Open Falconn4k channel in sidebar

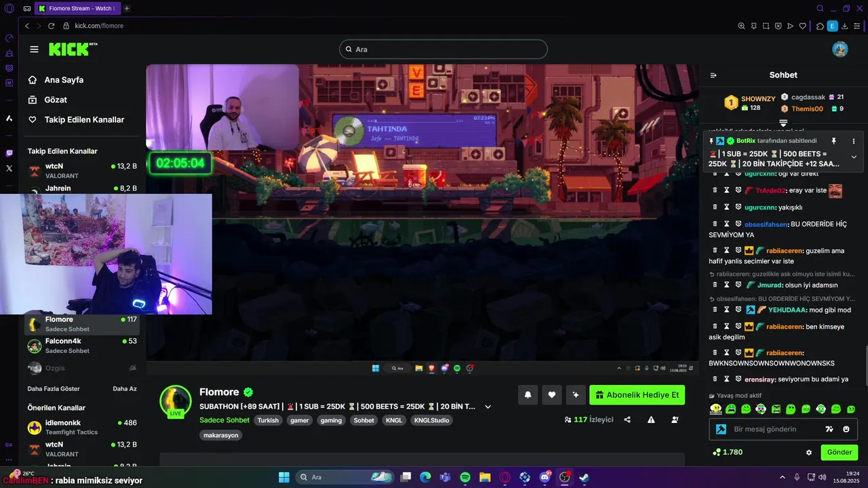coord(82,346)
